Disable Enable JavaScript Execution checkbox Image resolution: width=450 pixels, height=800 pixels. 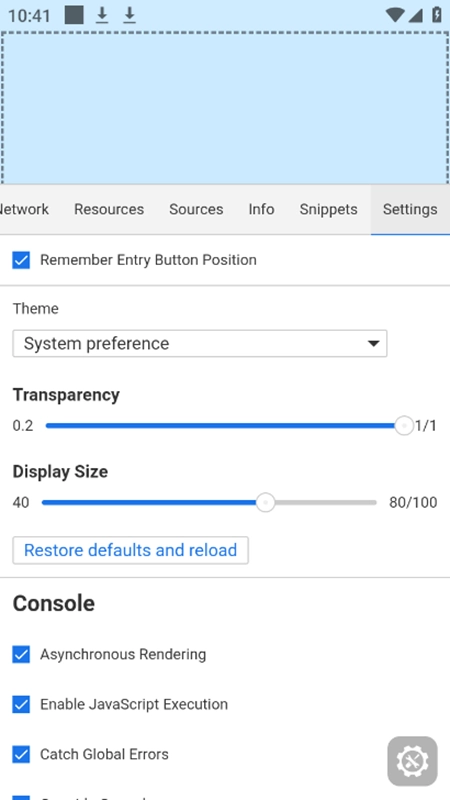(x=21, y=704)
